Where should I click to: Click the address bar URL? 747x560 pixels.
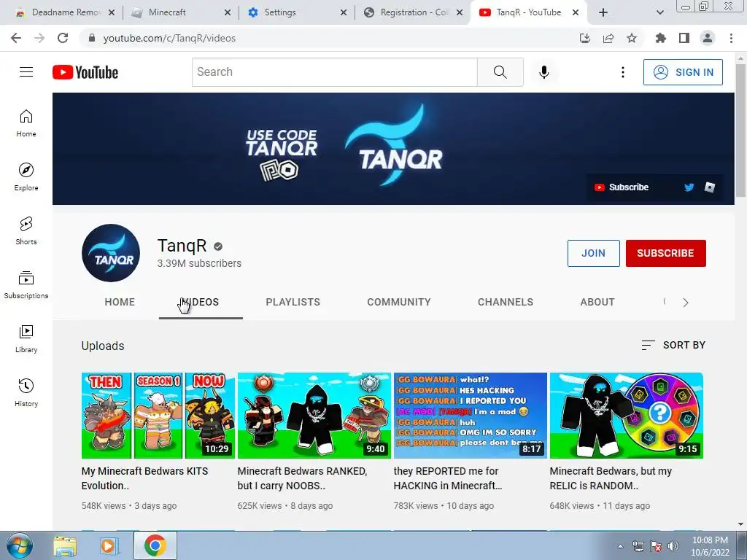click(169, 38)
